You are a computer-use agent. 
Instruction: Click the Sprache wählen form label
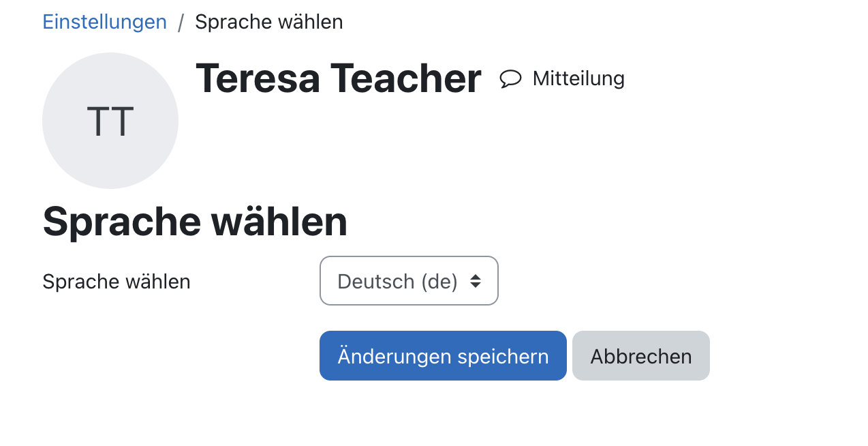(117, 282)
